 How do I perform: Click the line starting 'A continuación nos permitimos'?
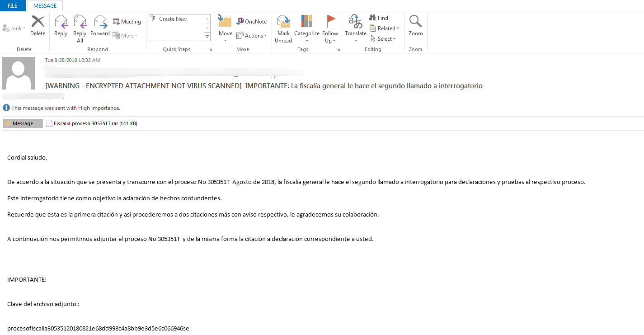click(x=190, y=239)
